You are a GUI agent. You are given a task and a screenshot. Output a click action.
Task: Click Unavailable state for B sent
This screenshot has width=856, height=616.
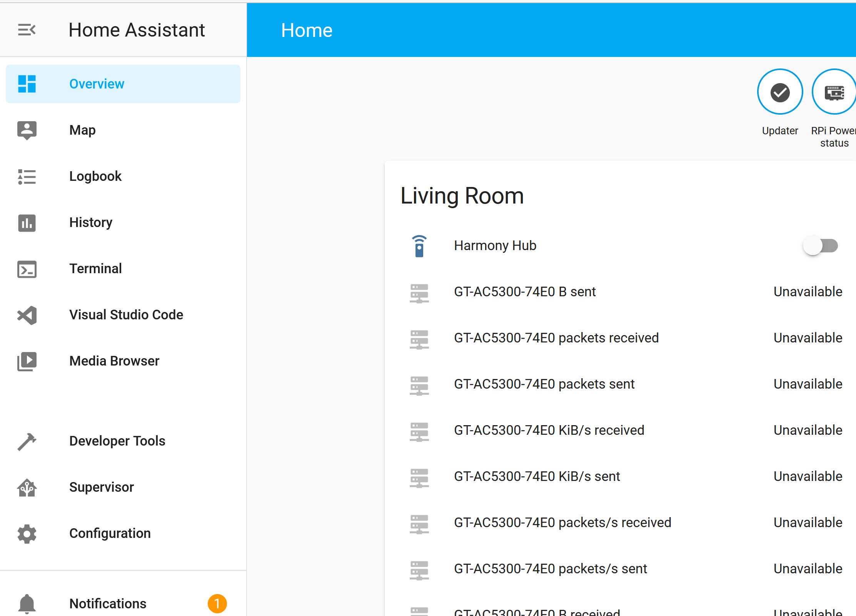pyautogui.click(x=808, y=292)
